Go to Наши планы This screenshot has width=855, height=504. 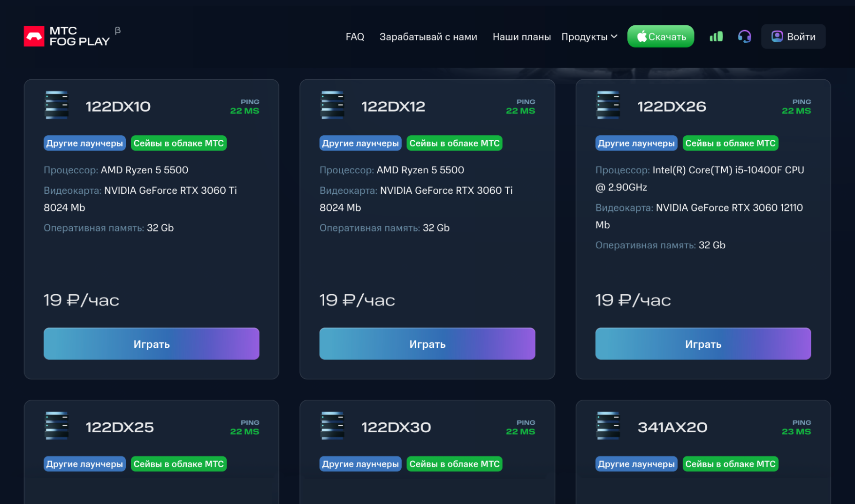click(x=521, y=37)
